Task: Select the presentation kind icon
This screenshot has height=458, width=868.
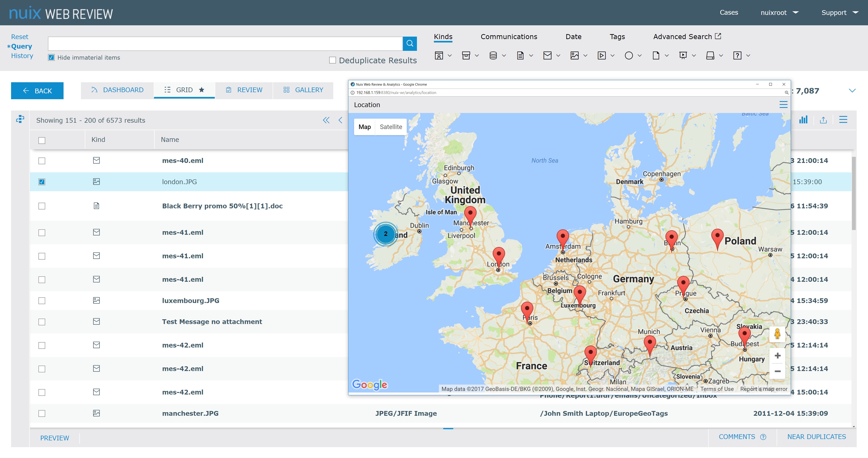Action: [x=683, y=56]
